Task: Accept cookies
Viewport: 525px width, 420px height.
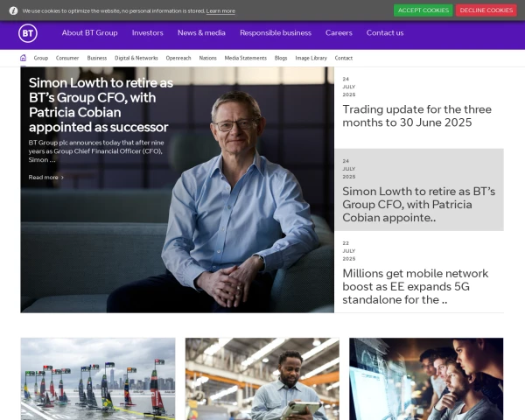Action: click(423, 10)
